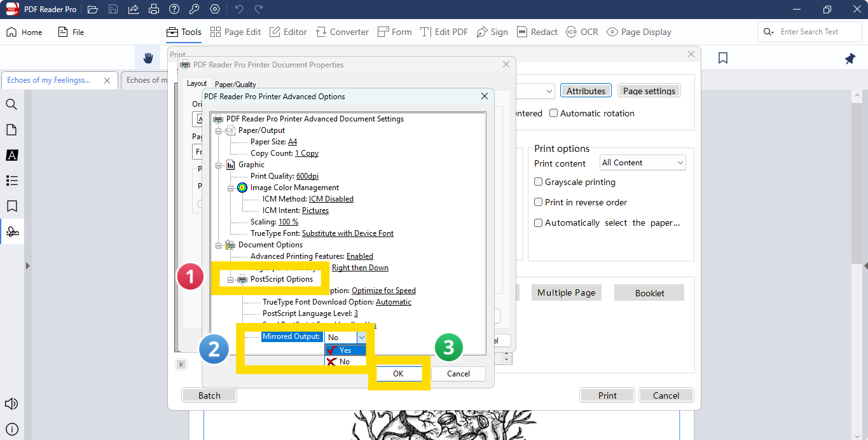Click the Batch button
Image resolution: width=868 pixels, height=440 pixels.
click(x=209, y=395)
